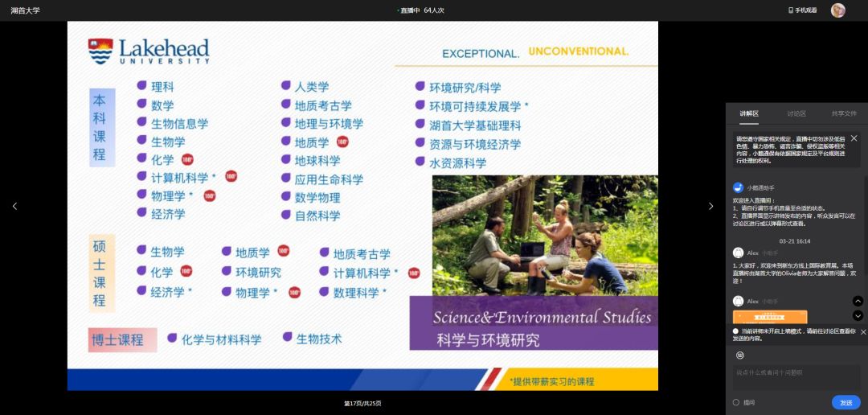Open the emoji picker above input
This screenshot has width=868, height=415.
tap(740, 355)
